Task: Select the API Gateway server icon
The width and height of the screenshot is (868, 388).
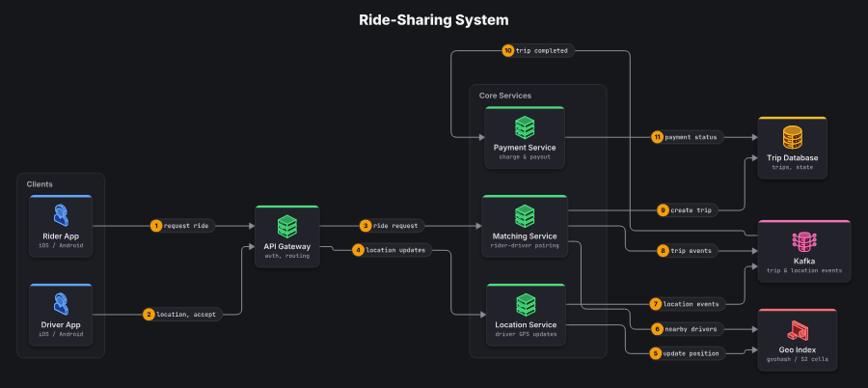Action: click(286, 226)
